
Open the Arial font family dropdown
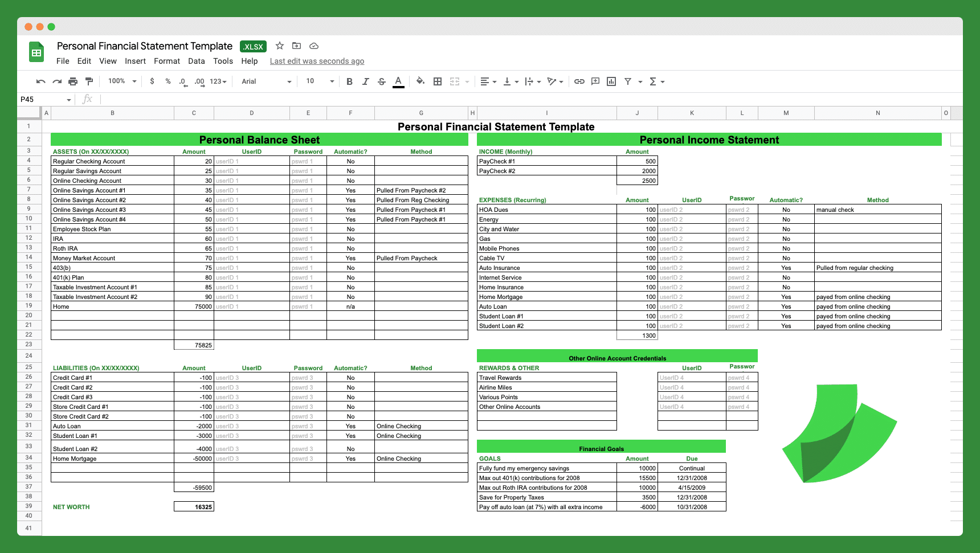pos(265,81)
